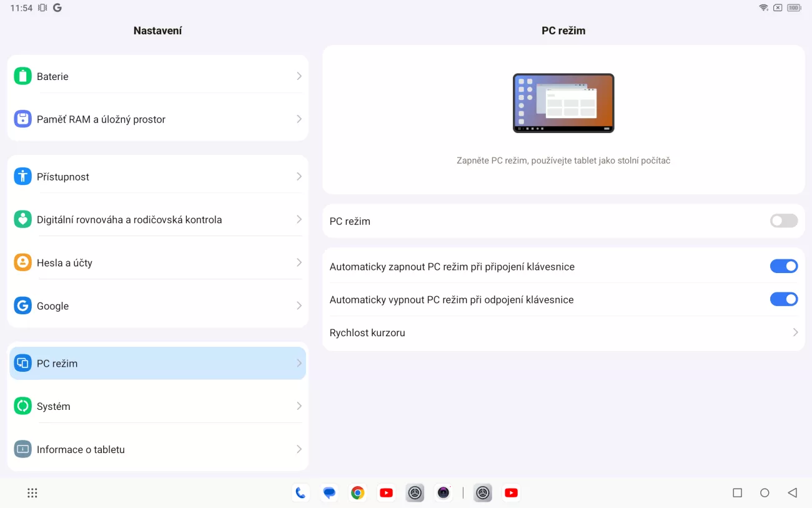Disable auto-enable PC mode on keyboard connect
This screenshot has width=812, height=508.
coord(783,267)
